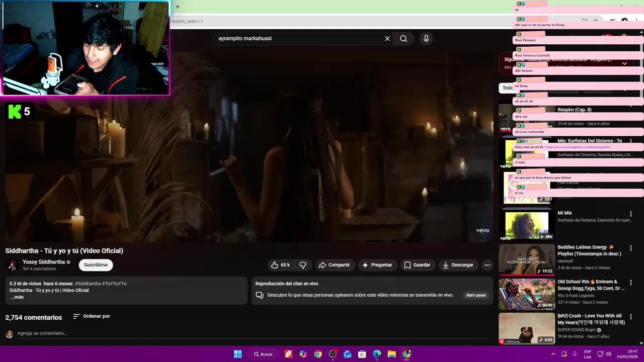The width and height of the screenshot is (644, 362).
Task: Click Old School 90s Eminem title
Action: pyautogui.click(x=591, y=285)
